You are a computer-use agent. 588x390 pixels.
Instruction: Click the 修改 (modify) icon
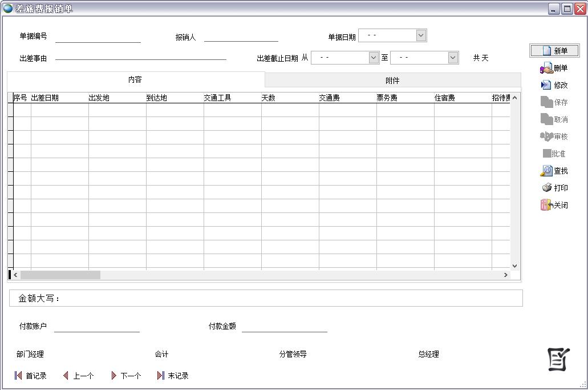[x=546, y=85]
